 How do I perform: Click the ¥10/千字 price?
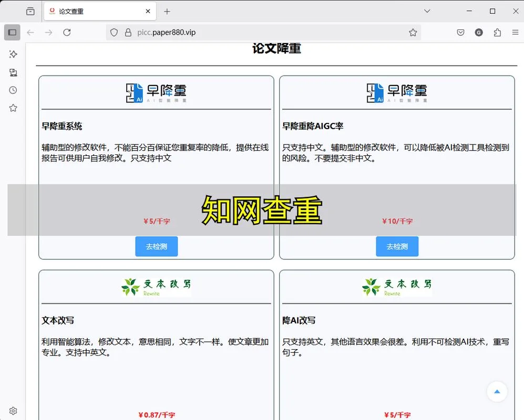(397, 221)
